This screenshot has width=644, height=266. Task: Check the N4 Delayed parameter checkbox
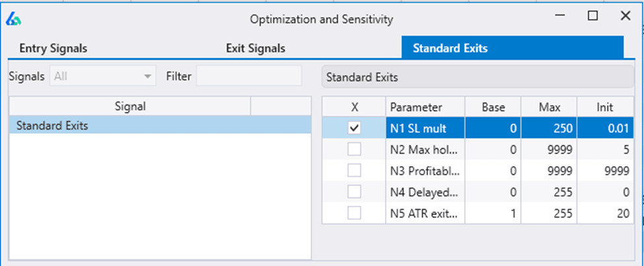coord(354,192)
